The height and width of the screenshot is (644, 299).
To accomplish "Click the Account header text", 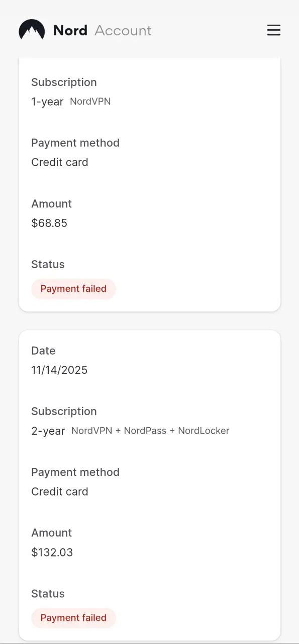I will 123,30.
